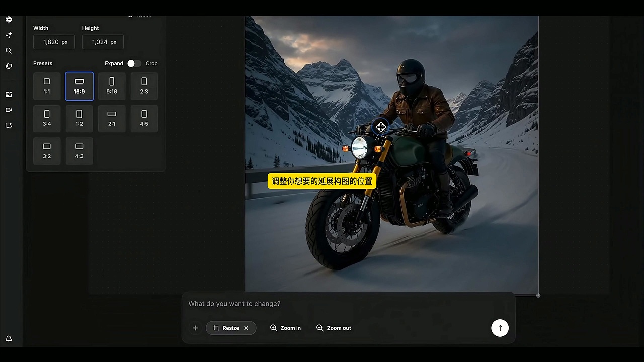Open the search icon in left sidebar
Image resolution: width=644 pixels, height=362 pixels.
pos(9,51)
